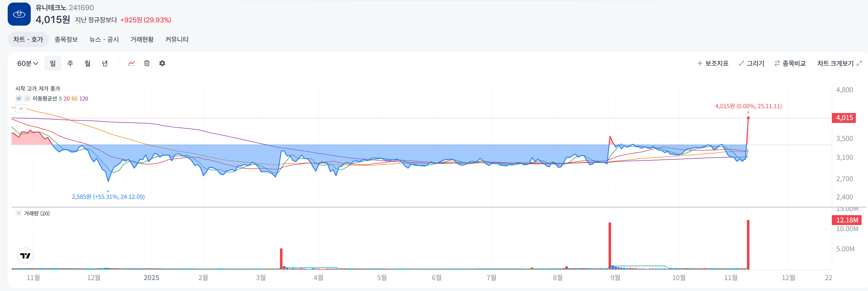868x291 pixels.
Task: Click the 2,585원 low price marker annotation
Action: point(108,197)
